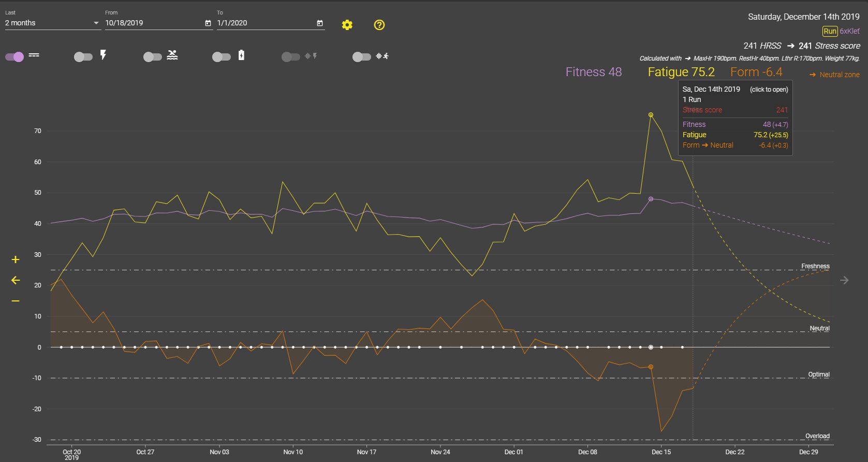868x462 pixels.
Task: Click tooltip Fatigue 75.2 (+25.5) row
Action: point(735,135)
